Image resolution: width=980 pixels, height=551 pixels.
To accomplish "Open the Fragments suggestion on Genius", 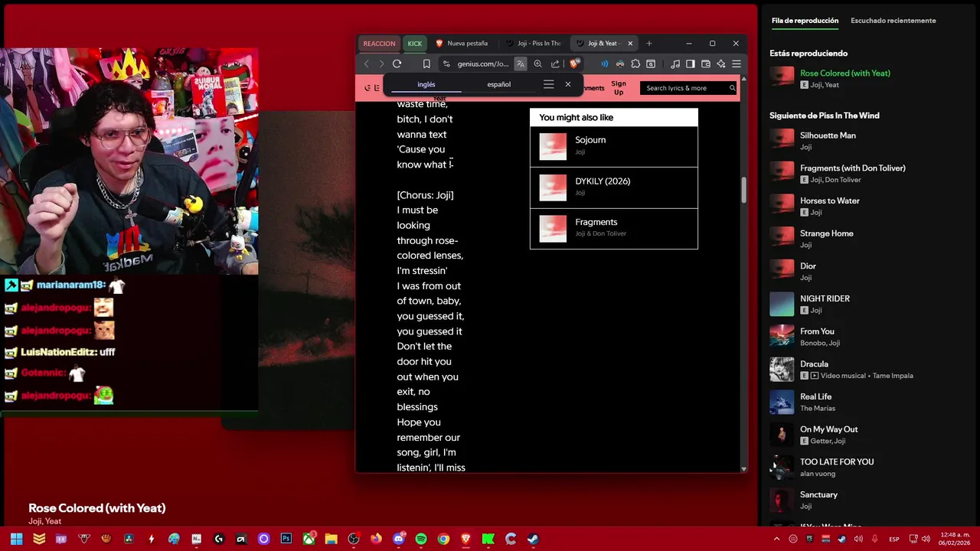I will [x=614, y=228].
